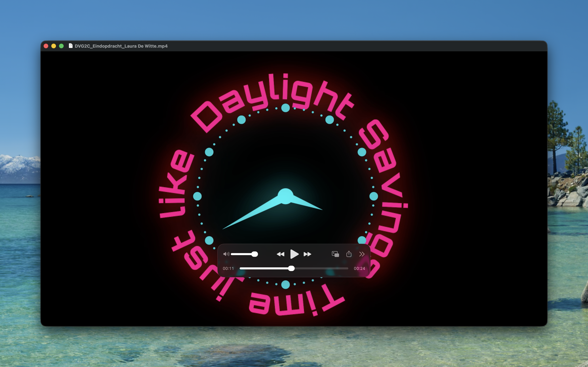Reveal extra controls with the double-chevron icon

tap(362, 254)
